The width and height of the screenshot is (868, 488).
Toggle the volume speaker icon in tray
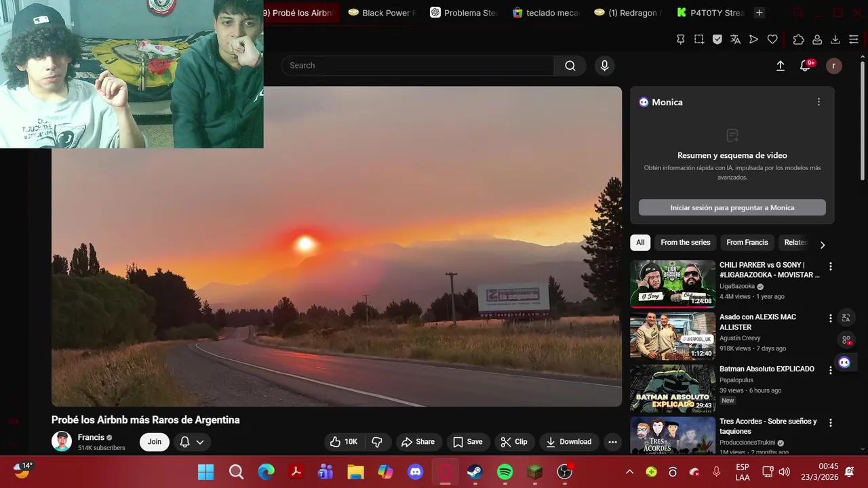click(x=785, y=472)
